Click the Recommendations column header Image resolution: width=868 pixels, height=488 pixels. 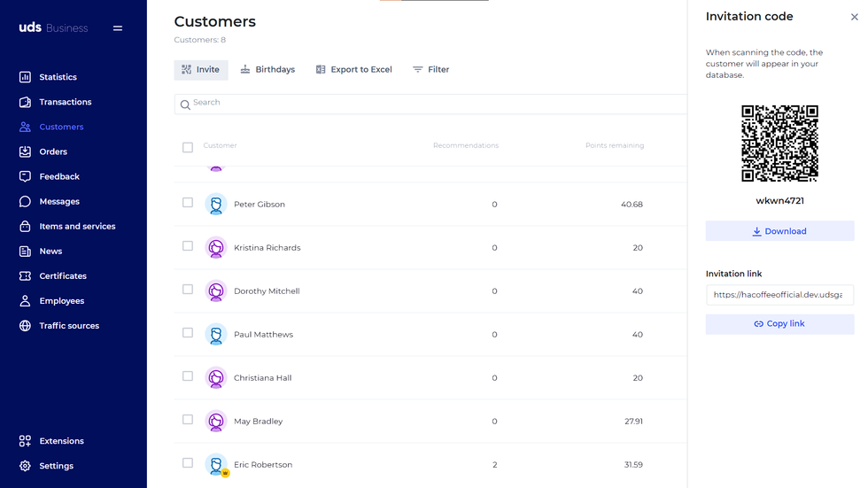click(x=466, y=145)
